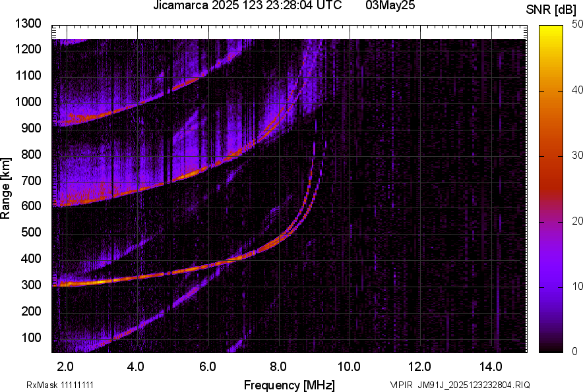Click the '1000' range tick label

click(x=28, y=101)
